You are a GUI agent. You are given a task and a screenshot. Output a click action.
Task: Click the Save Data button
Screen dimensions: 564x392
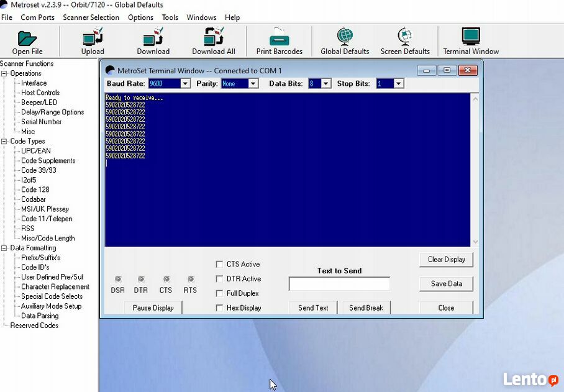[447, 284]
